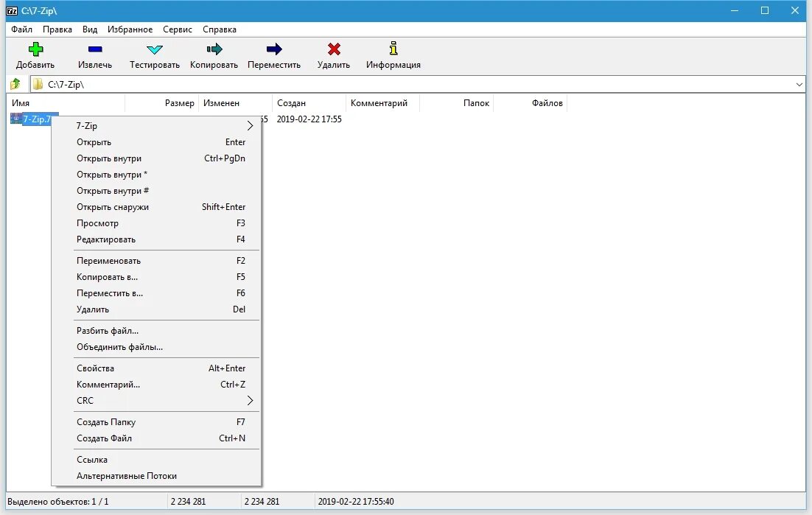Open the Файл menu
812x515 pixels.
click(x=22, y=29)
